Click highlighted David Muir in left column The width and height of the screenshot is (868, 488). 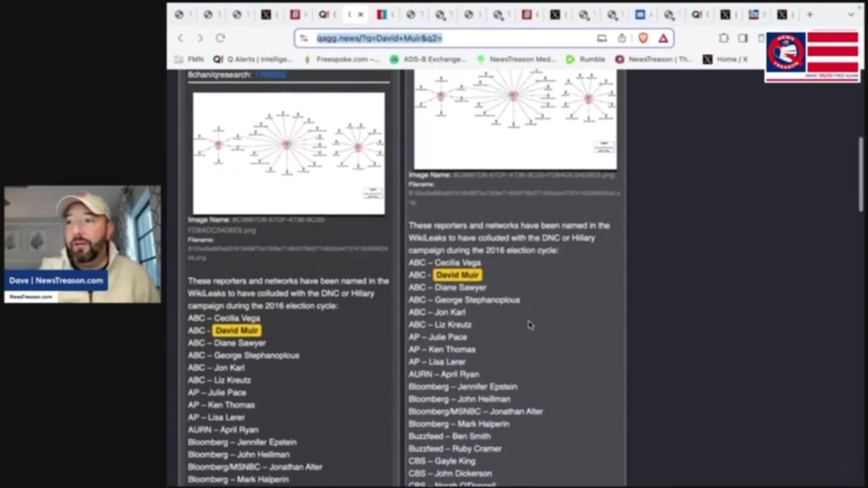coord(237,331)
